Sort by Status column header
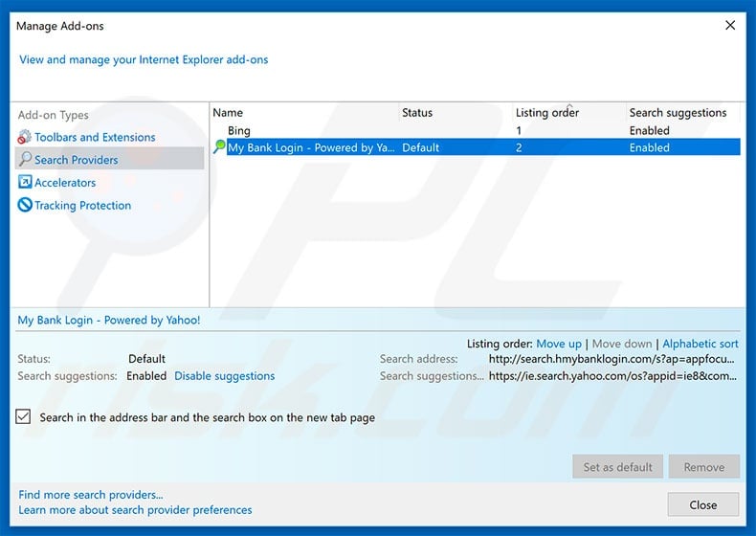 [456, 112]
